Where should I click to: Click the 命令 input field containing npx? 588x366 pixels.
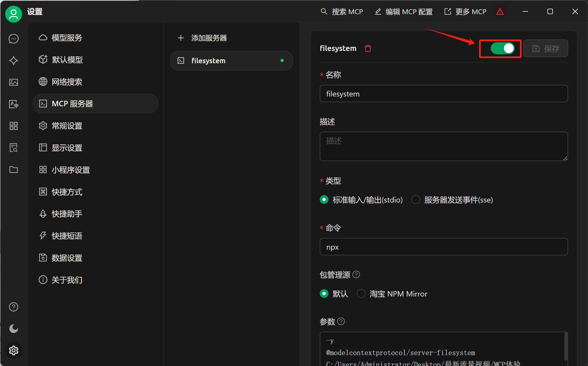click(x=444, y=247)
